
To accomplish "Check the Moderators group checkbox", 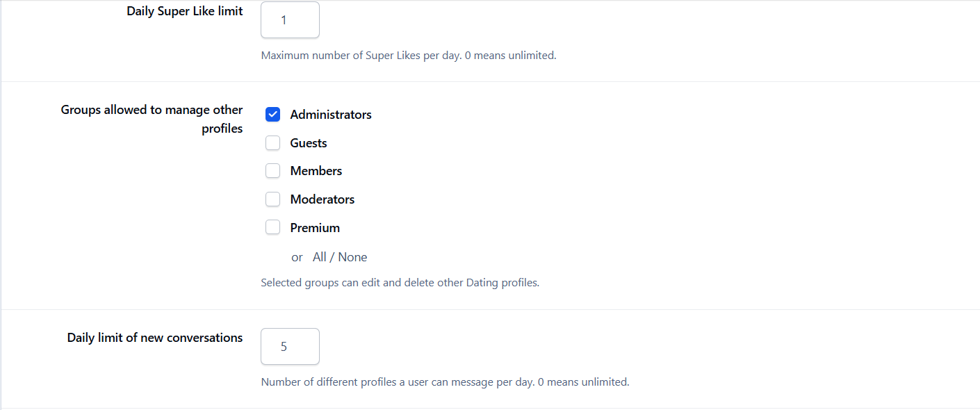I will pyautogui.click(x=272, y=199).
